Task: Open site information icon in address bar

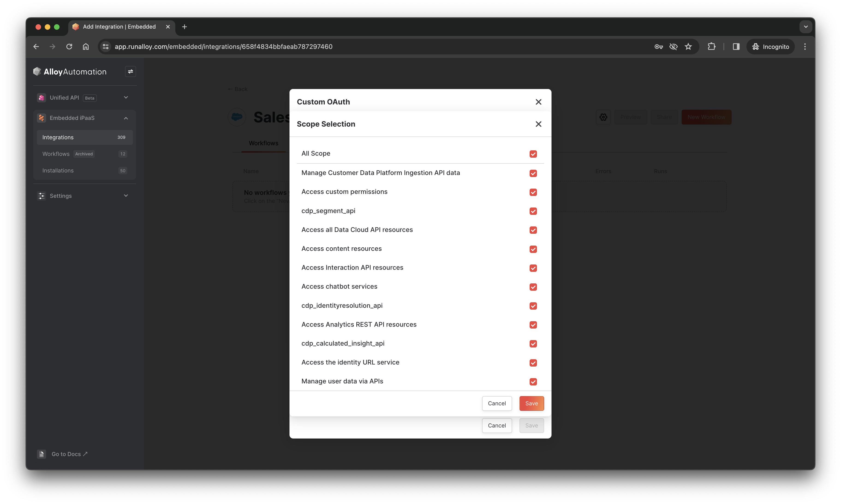Action: click(106, 47)
